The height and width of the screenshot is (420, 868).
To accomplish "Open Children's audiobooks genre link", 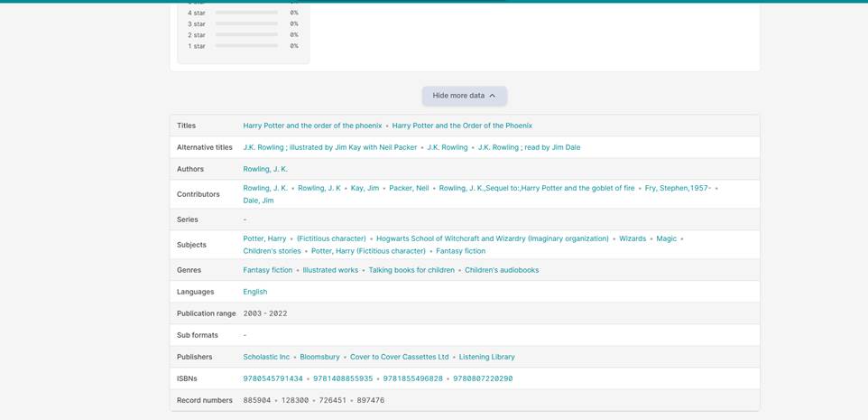I will pos(501,270).
